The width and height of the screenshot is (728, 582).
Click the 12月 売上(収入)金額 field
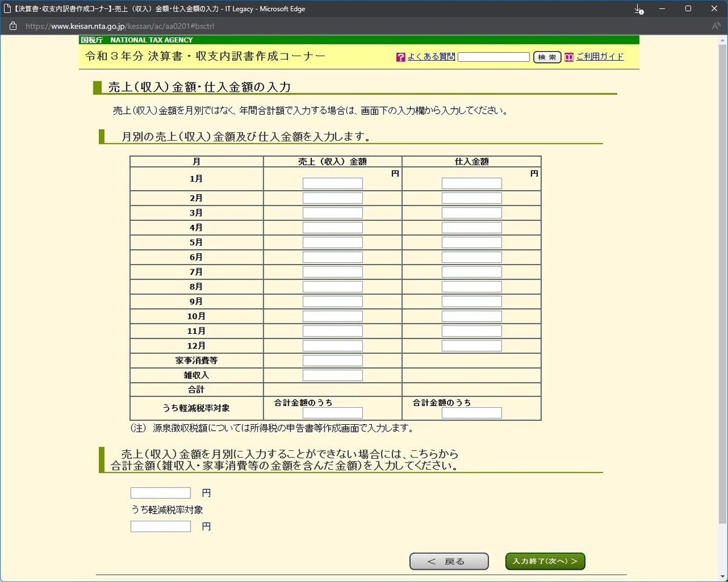click(x=332, y=346)
